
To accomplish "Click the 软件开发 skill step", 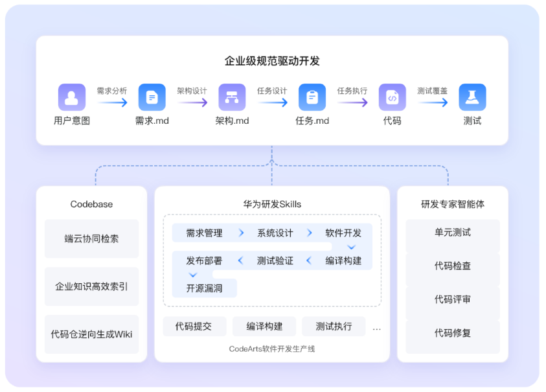I will 343,233.
